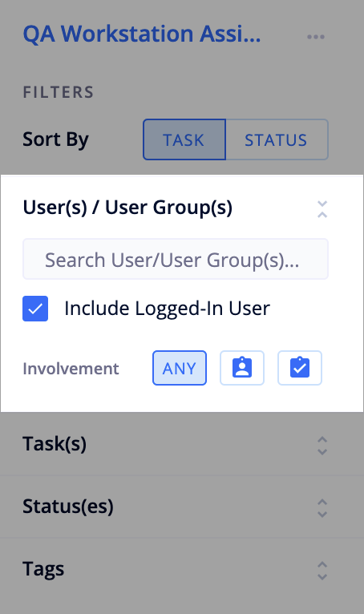The width and height of the screenshot is (364, 614).
Task: Click the User(s) / User Group(s) heading
Action: click(127, 208)
